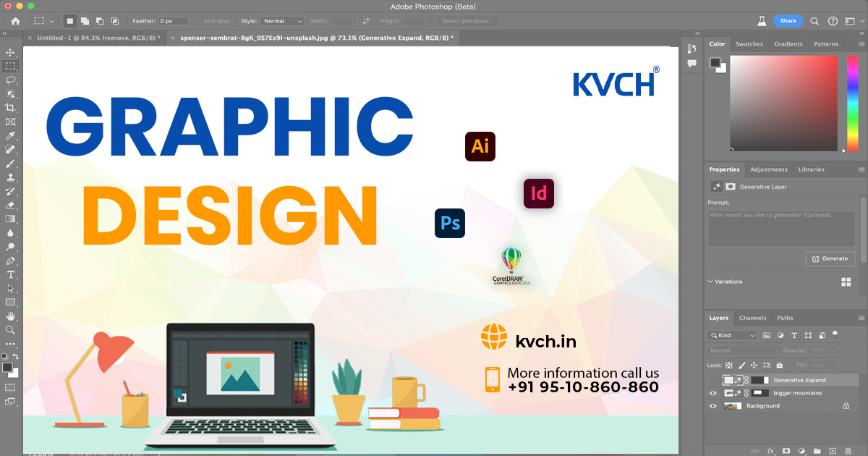This screenshot has width=868, height=456.
Task: Open the Style dropdown set to Normal
Action: click(x=282, y=21)
